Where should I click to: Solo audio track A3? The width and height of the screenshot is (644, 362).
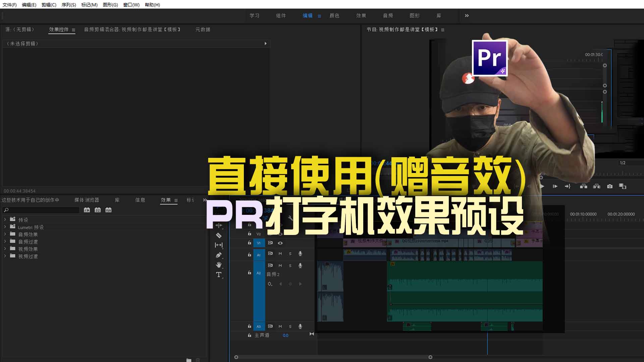click(290, 326)
